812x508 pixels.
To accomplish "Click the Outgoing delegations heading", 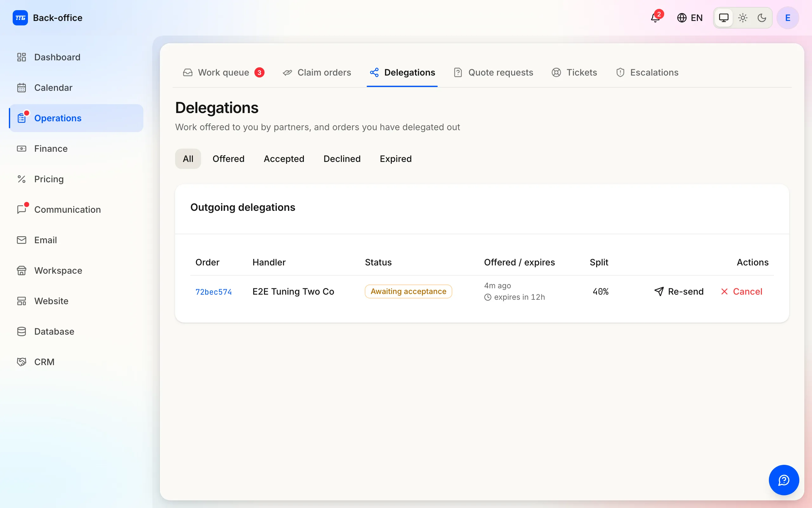I will (x=243, y=207).
